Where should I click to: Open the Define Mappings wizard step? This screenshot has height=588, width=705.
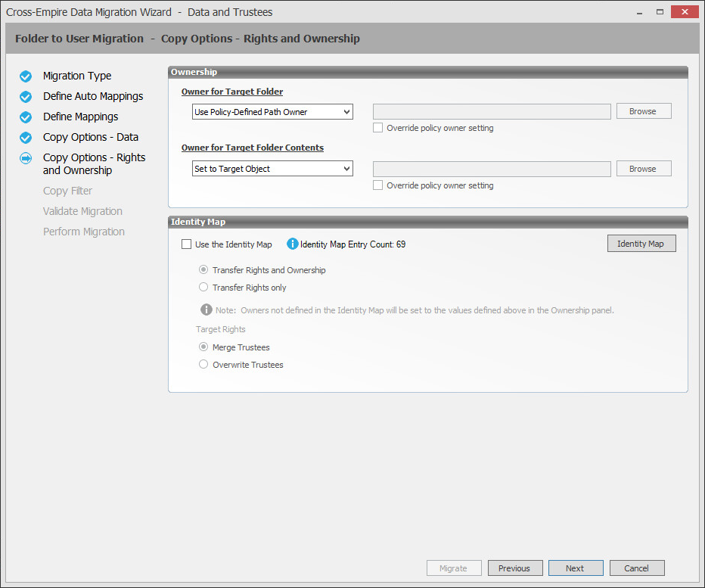click(80, 117)
